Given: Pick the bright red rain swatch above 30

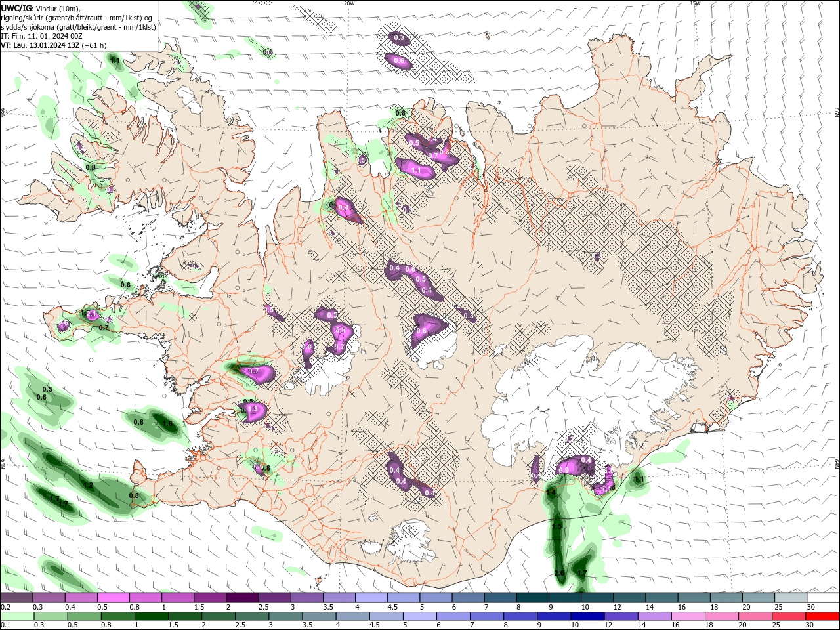Looking at the screenshot, I should click(x=823, y=616).
